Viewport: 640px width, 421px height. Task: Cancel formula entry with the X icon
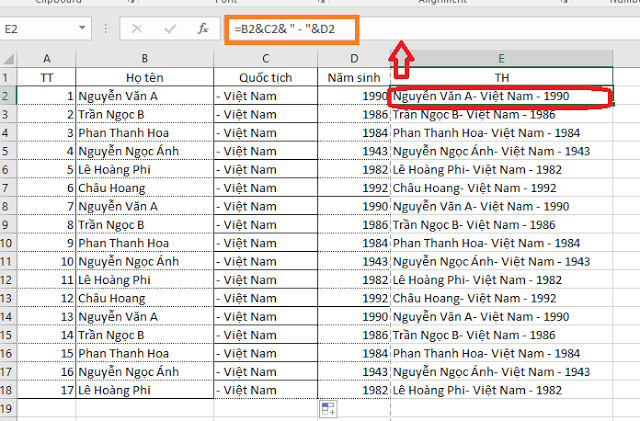tap(137, 29)
